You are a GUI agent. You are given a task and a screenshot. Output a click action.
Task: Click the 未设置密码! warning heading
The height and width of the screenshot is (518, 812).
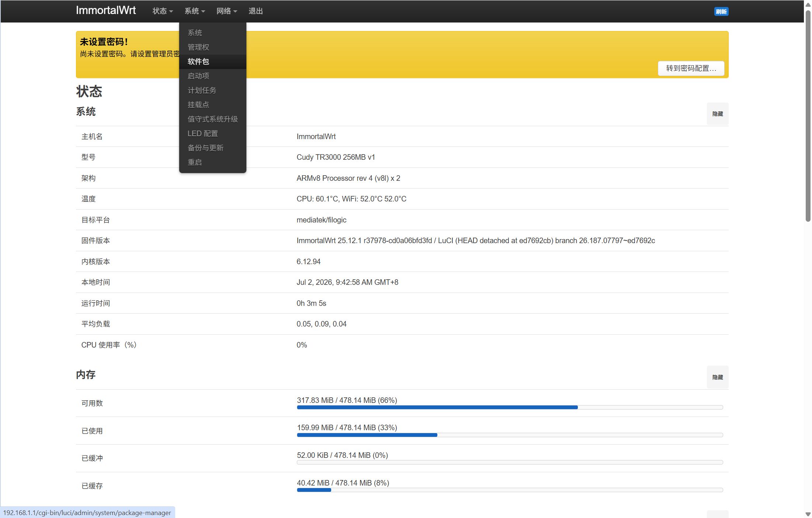point(104,42)
